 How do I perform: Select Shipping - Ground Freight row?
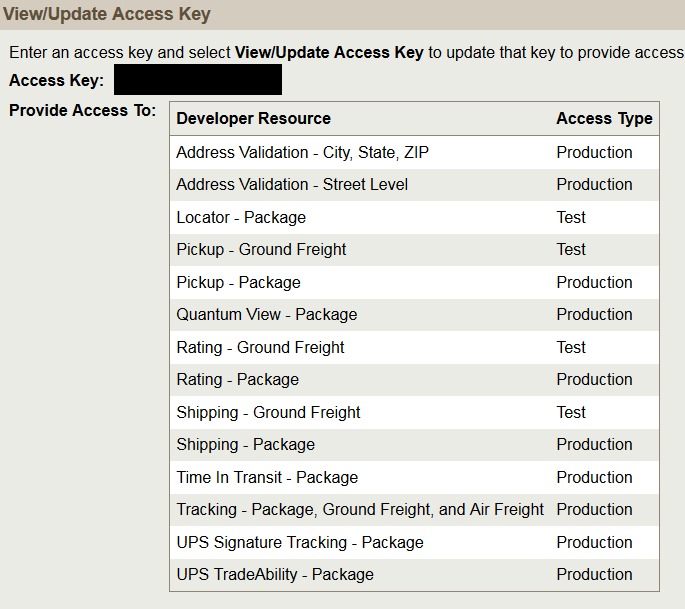268,412
